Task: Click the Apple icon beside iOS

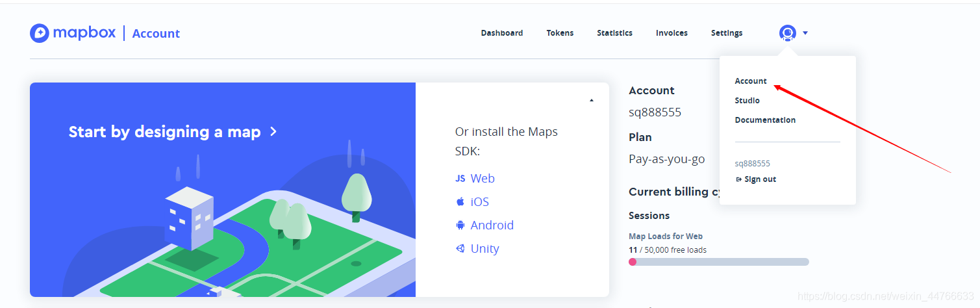Action: (x=460, y=202)
